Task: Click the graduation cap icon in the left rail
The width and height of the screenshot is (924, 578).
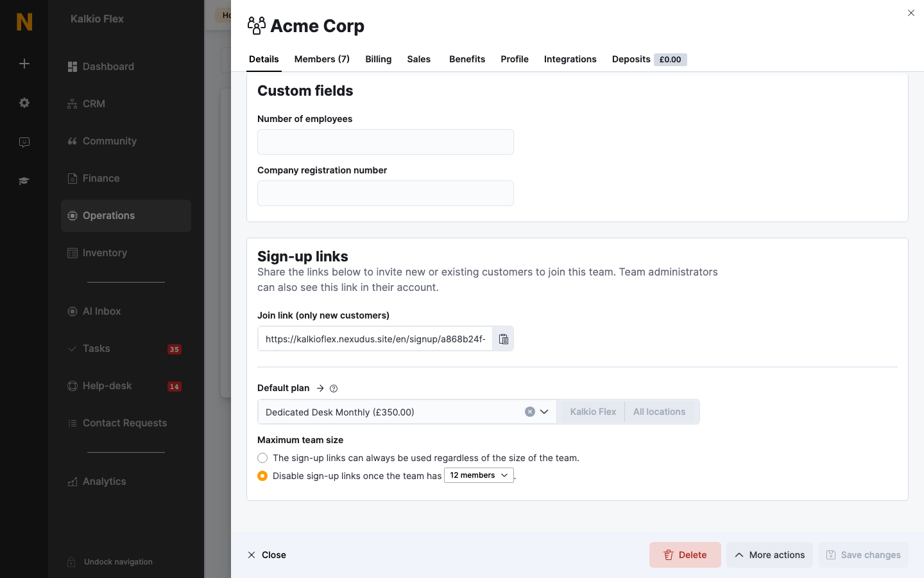Action: click(24, 181)
